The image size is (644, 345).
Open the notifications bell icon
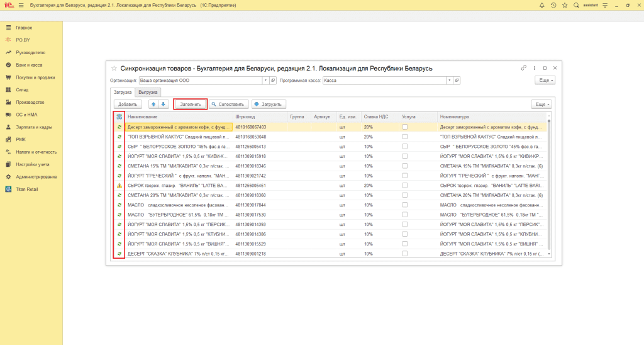point(541,5)
